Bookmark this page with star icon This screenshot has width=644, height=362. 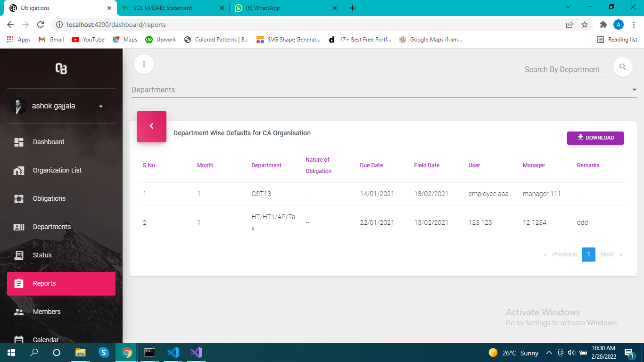(x=585, y=25)
